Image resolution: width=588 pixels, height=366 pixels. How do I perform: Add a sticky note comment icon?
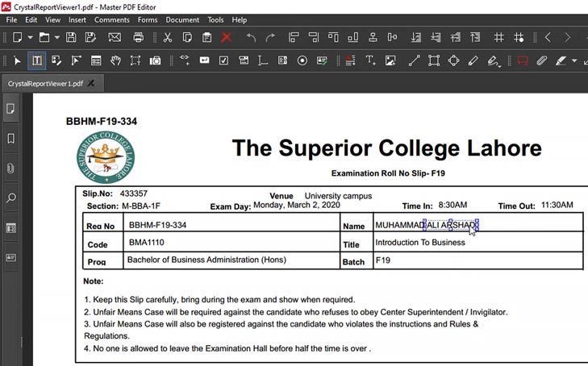[x=523, y=60]
